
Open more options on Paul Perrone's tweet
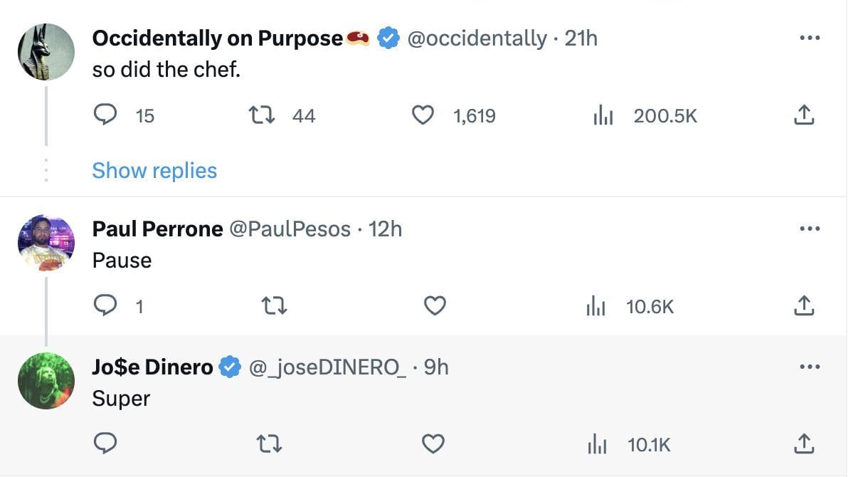click(810, 229)
